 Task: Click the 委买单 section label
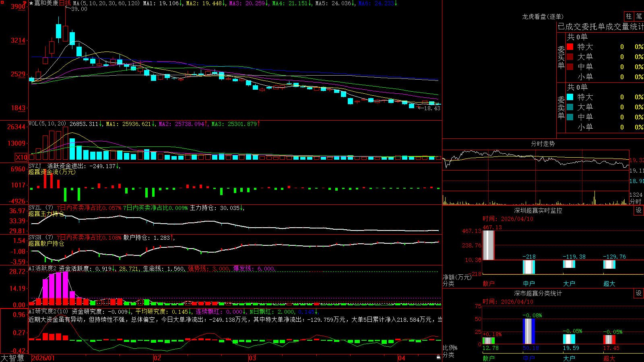(561, 57)
